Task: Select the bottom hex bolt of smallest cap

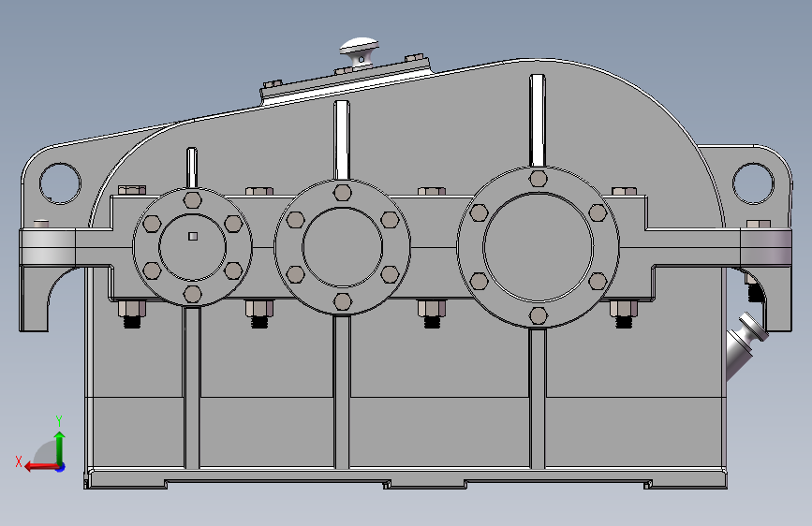Action: click(x=193, y=294)
